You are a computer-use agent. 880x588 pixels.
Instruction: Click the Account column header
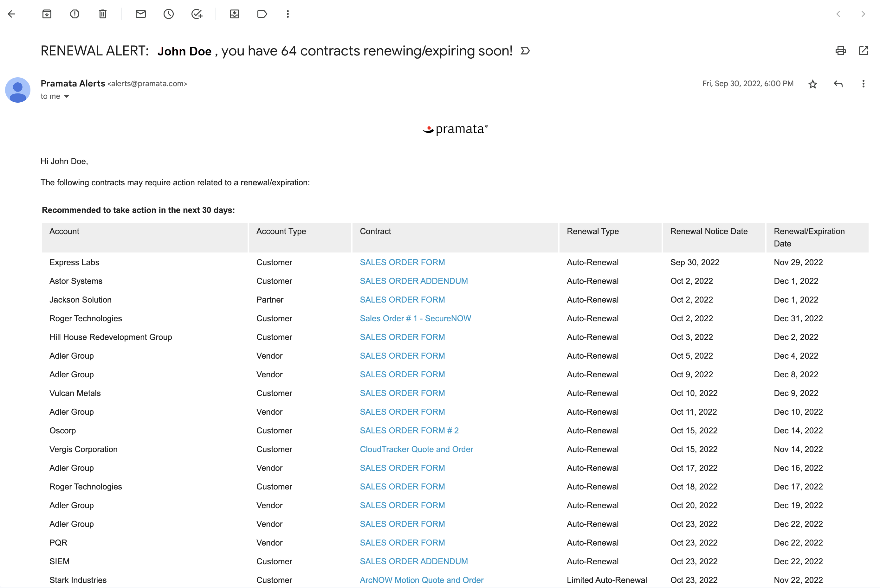point(145,238)
